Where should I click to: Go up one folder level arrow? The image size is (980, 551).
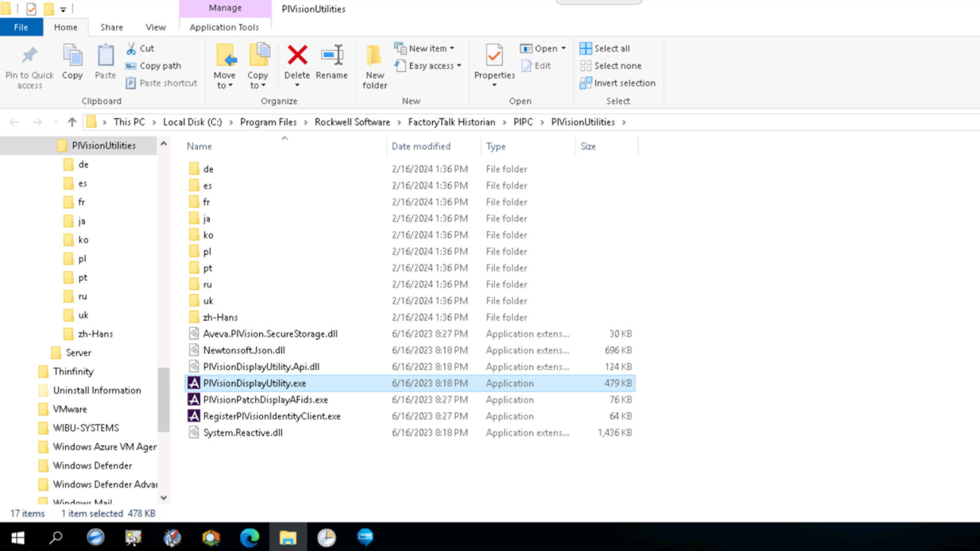pos(72,122)
